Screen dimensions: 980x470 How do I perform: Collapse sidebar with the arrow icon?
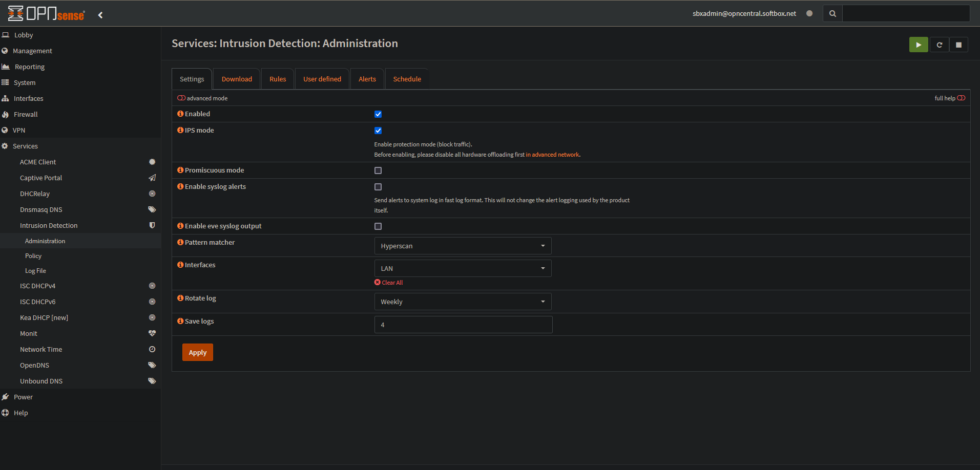click(x=100, y=15)
